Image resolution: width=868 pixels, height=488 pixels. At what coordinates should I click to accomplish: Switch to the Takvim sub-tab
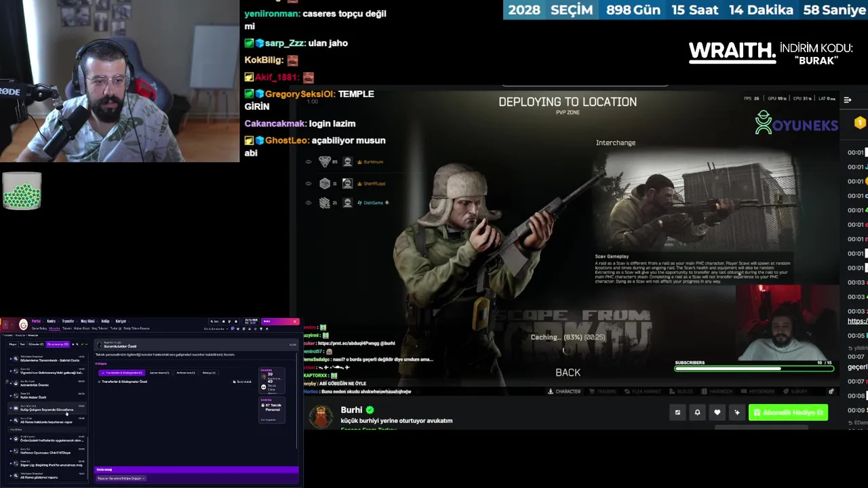tap(67, 329)
